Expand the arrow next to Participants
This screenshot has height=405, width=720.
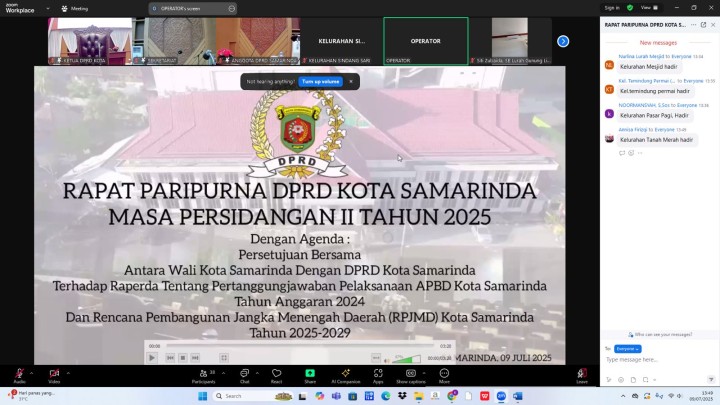tap(223, 373)
